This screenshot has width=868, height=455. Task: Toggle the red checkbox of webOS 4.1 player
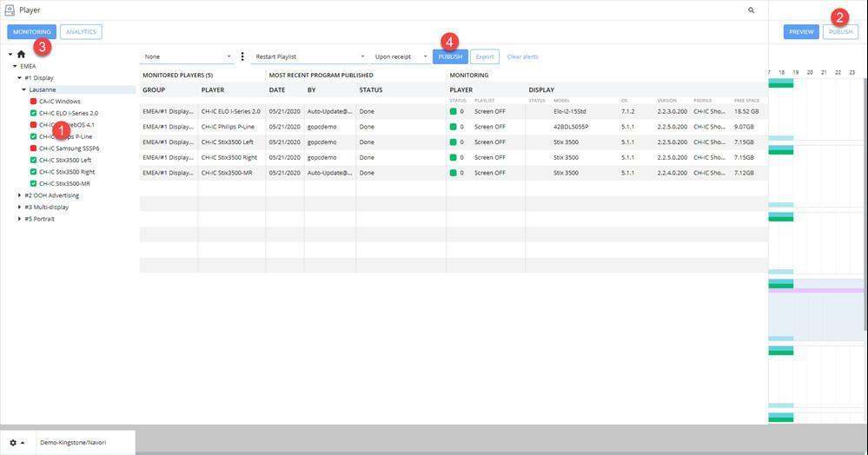33,124
